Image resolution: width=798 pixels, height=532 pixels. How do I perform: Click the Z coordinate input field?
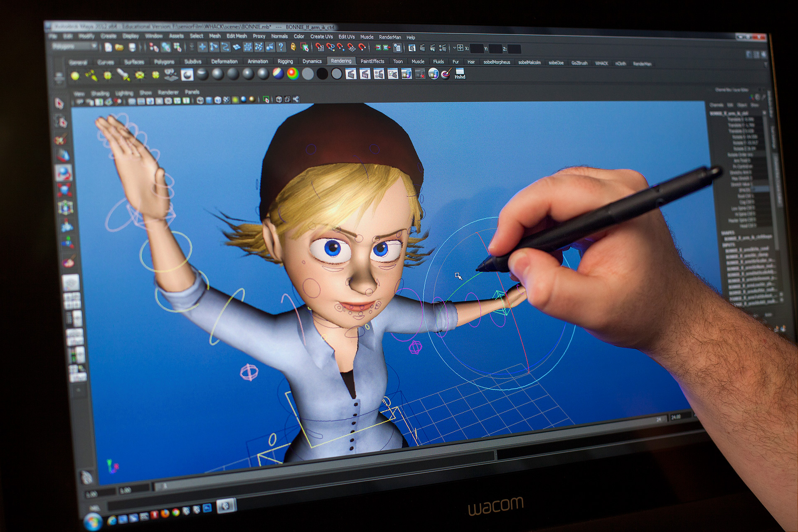click(x=514, y=49)
